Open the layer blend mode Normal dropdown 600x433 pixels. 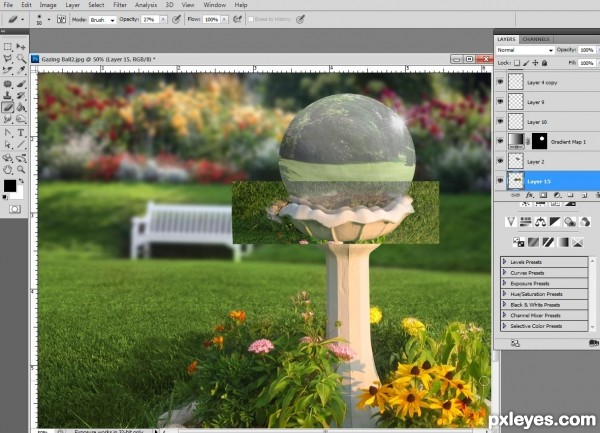[x=525, y=50]
